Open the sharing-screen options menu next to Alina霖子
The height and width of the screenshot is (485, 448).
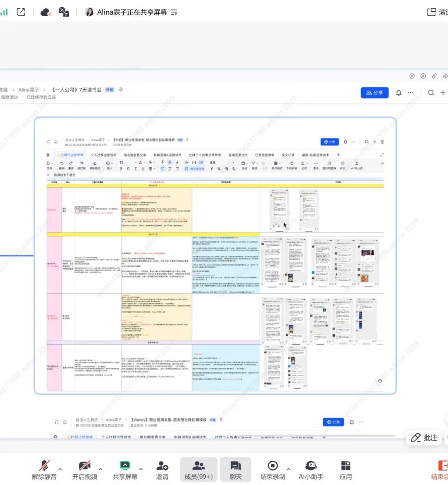[174, 12]
